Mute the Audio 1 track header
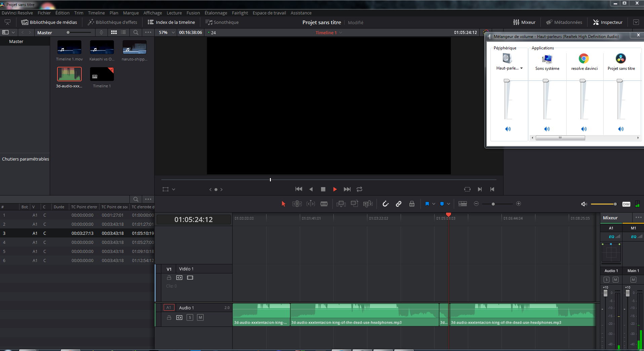This screenshot has width=644, height=351. pyautogui.click(x=200, y=317)
